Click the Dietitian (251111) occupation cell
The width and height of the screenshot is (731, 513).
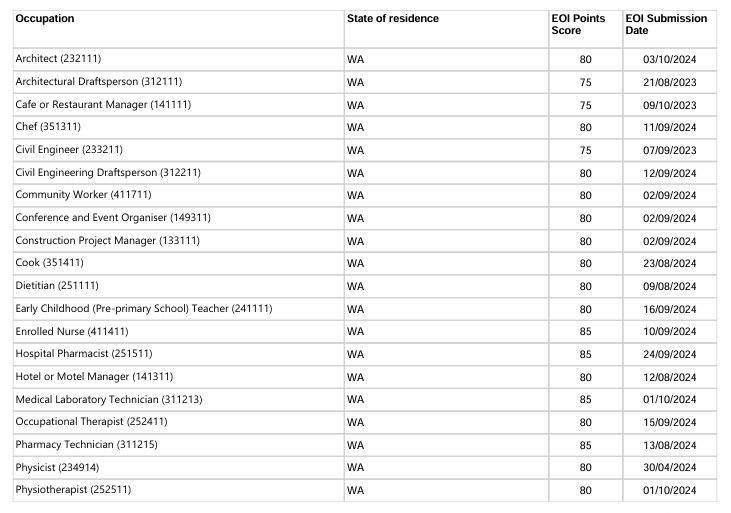pyautogui.click(x=55, y=285)
